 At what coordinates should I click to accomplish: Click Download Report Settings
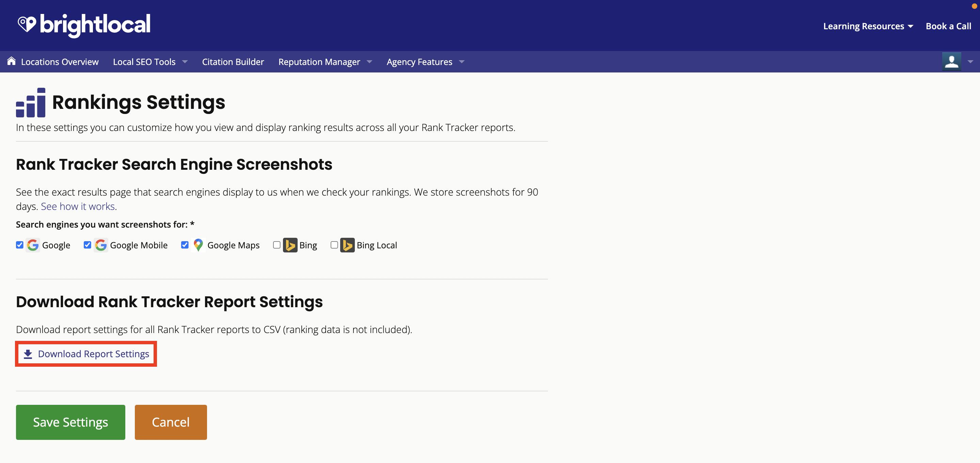(86, 354)
